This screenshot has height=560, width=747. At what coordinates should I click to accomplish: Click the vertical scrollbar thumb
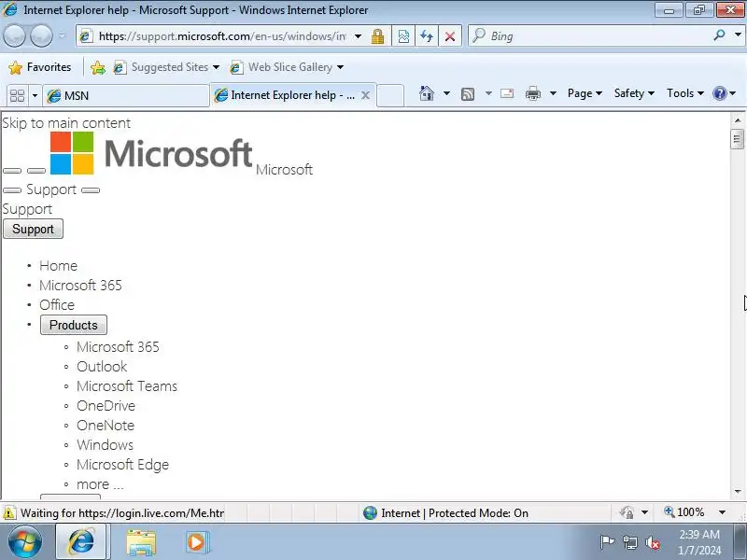(738, 139)
